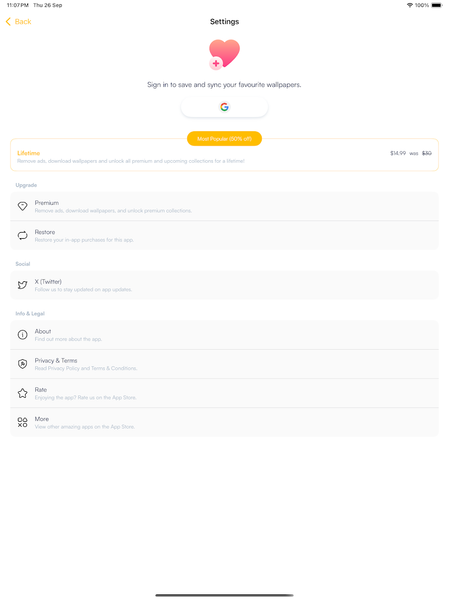
Task: Choose the Lifetime purchase offer card
Action: (x=224, y=155)
